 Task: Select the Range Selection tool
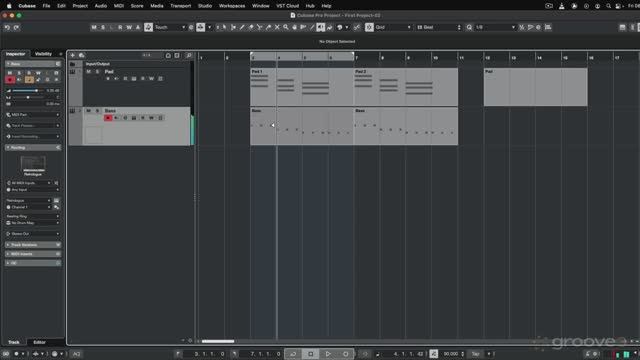click(233, 27)
